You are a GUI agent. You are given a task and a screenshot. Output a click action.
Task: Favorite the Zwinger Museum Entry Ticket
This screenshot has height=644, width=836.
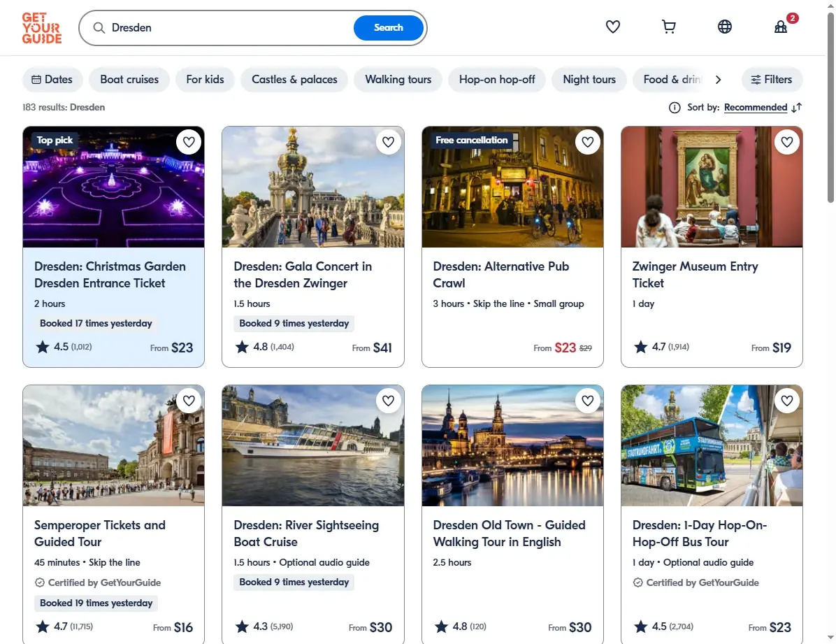click(x=787, y=142)
